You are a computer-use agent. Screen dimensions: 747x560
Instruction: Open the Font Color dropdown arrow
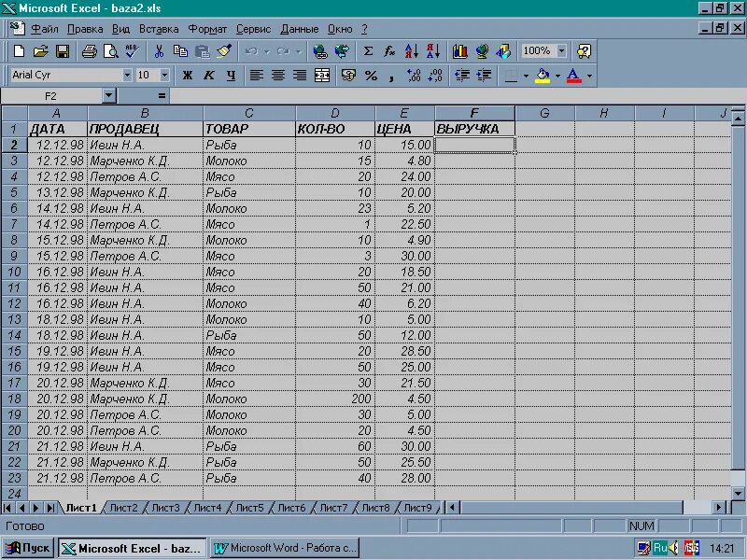pos(589,76)
